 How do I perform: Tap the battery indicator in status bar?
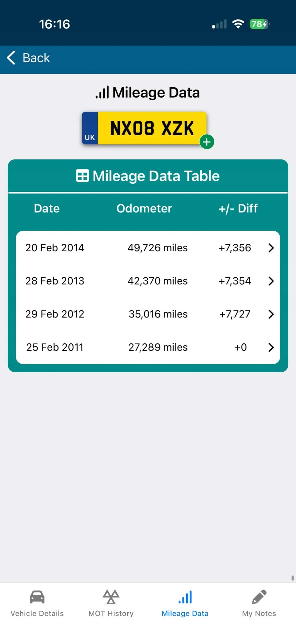coord(259,24)
